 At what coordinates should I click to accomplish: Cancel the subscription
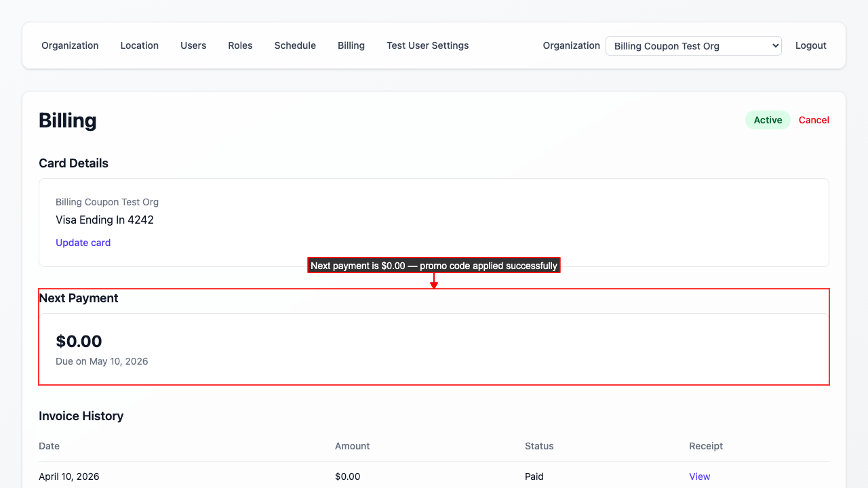point(814,120)
